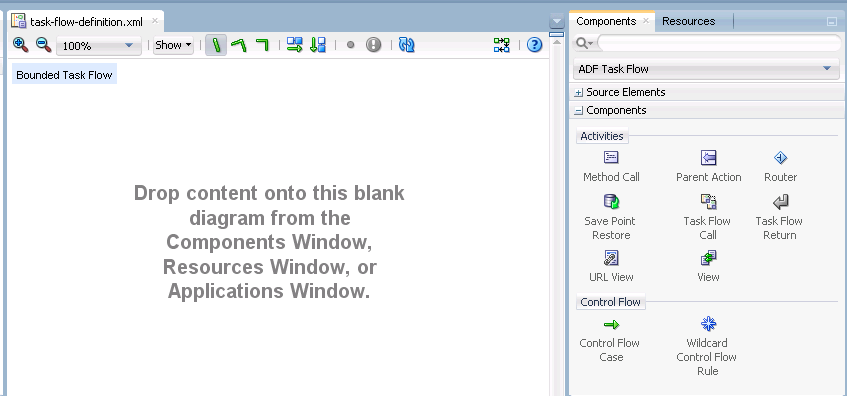Viewport: 847px width, 396px height.
Task: Click the horizontal layout arrangement icon
Action: 294,45
